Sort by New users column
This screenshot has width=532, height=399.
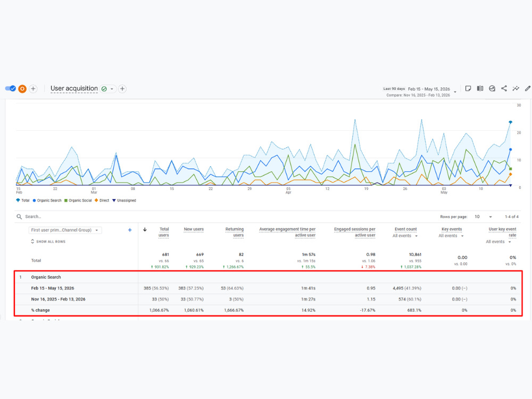coord(194,229)
